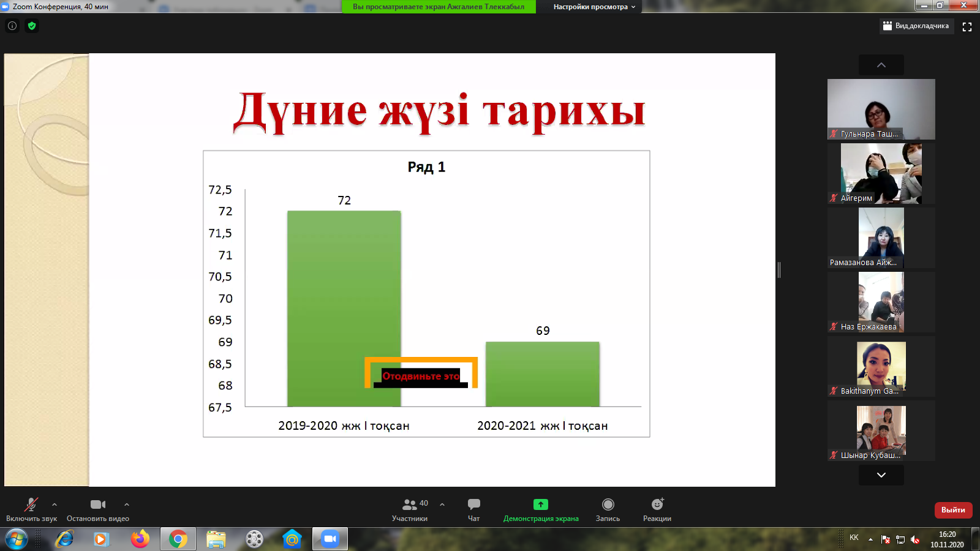Image resolution: width=980 pixels, height=551 pixels.
Task: Open the meeting info icon
Action: [12, 26]
